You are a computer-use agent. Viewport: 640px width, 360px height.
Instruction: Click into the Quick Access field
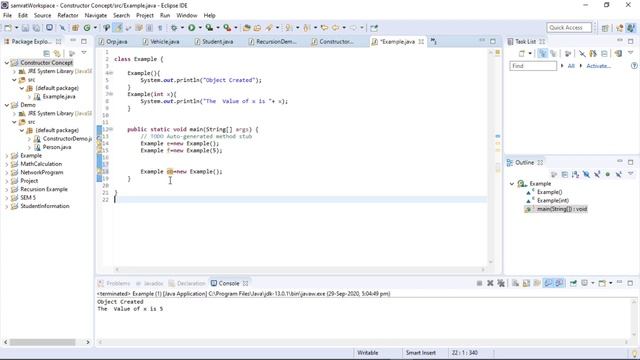(569, 28)
